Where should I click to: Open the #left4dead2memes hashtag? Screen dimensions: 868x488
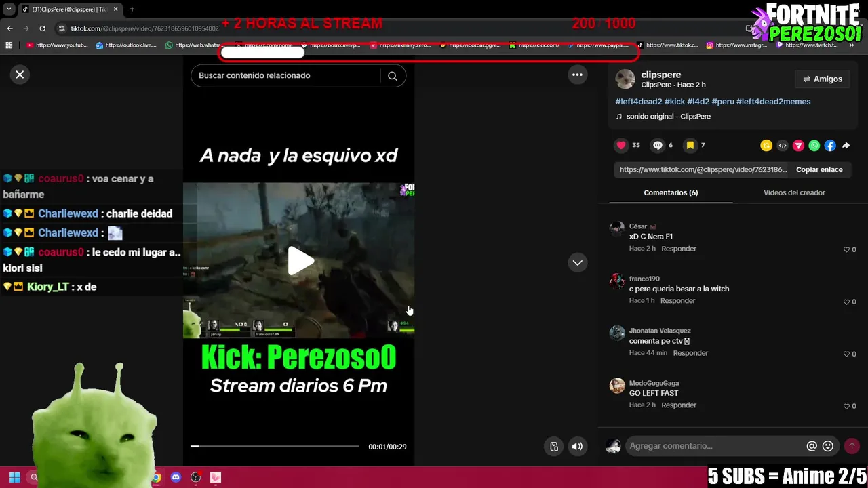(x=773, y=102)
